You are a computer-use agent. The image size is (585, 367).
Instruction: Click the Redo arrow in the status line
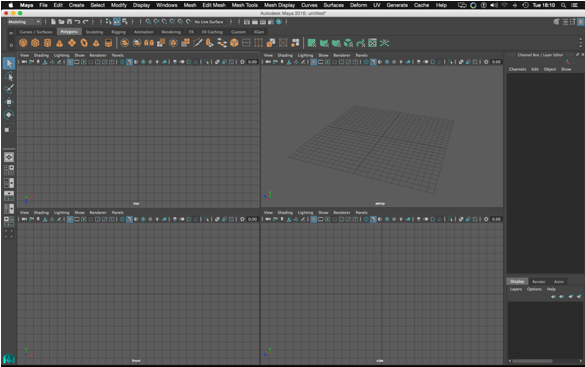click(x=85, y=22)
